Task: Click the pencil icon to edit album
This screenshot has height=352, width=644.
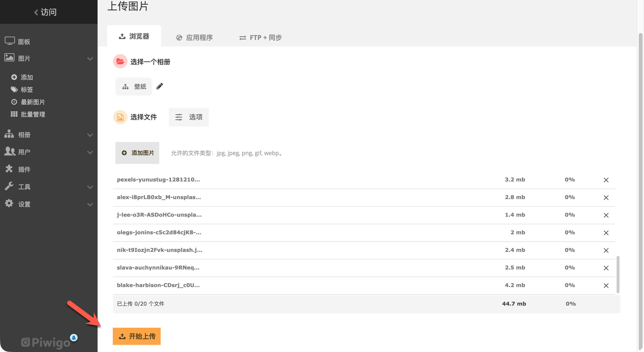Action: pos(159,86)
